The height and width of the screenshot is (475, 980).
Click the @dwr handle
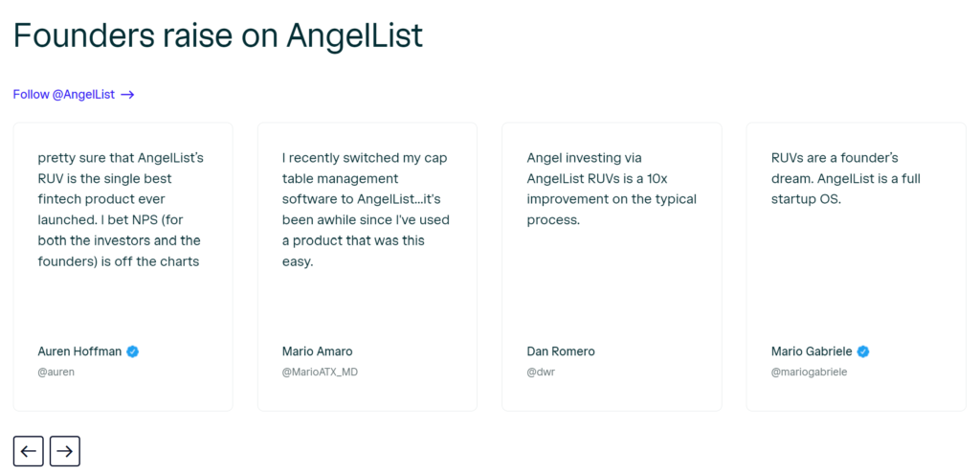point(542,372)
